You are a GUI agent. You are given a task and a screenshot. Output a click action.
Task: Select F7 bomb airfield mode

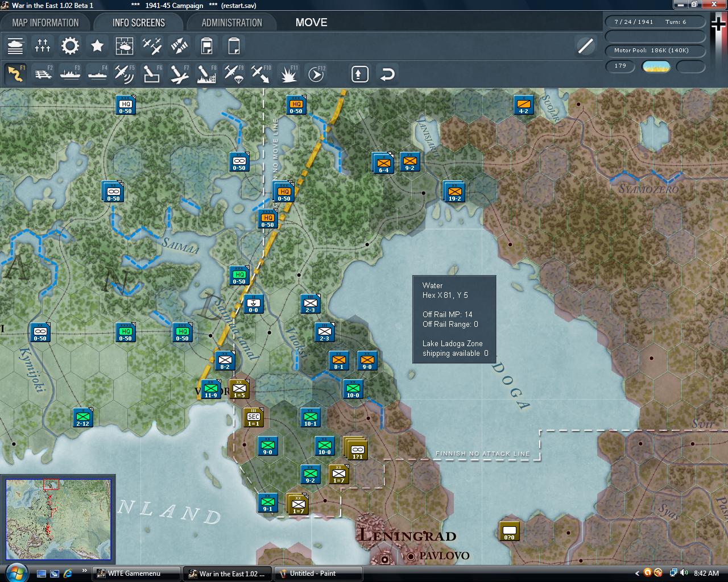179,74
